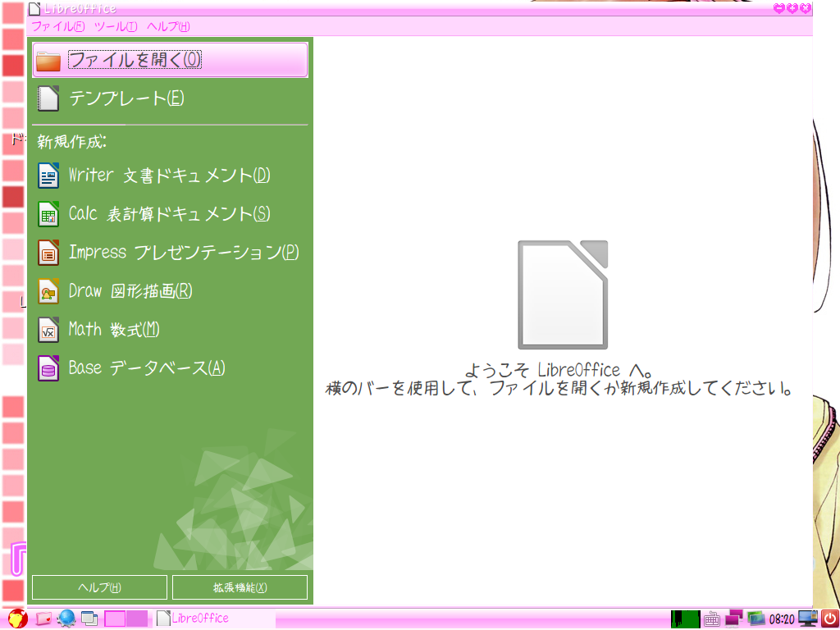Click the Impress presentation icon
Viewport: 840px width, 630px height.
pyautogui.click(x=48, y=253)
